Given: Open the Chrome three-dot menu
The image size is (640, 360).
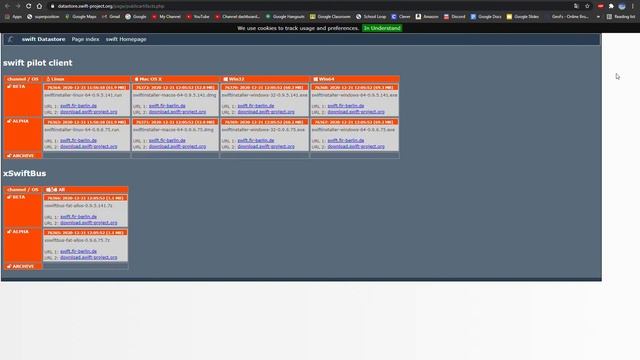Looking at the screenshot, I should (x=633, y=6).
